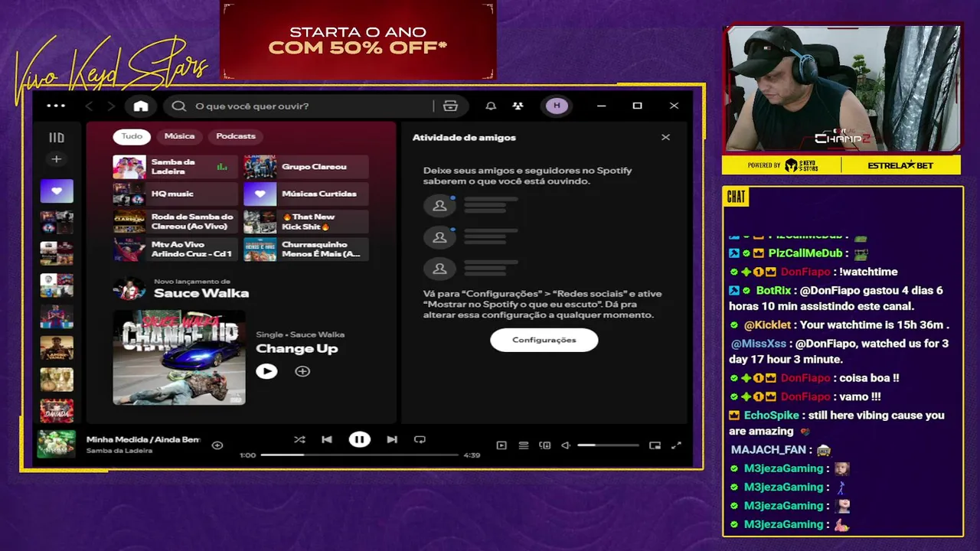Toggle repeat mode
The width and height of the screenshot is (980, 551).
[x=420, y=439]
